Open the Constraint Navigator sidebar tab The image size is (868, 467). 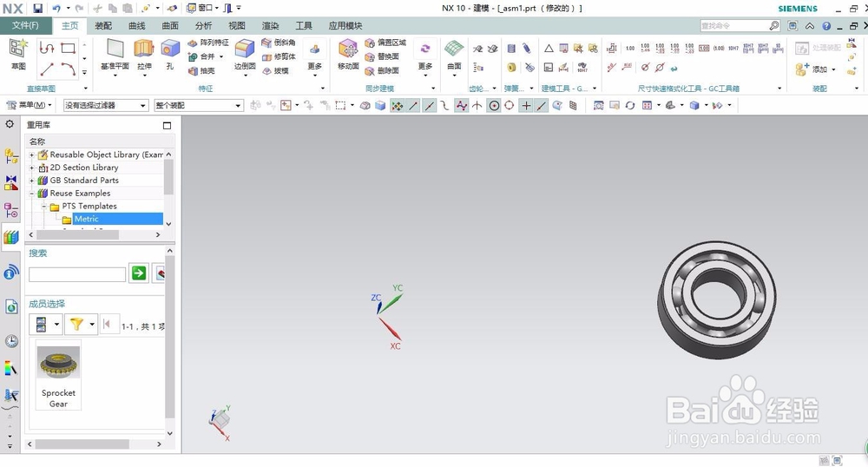coord(11,182)
